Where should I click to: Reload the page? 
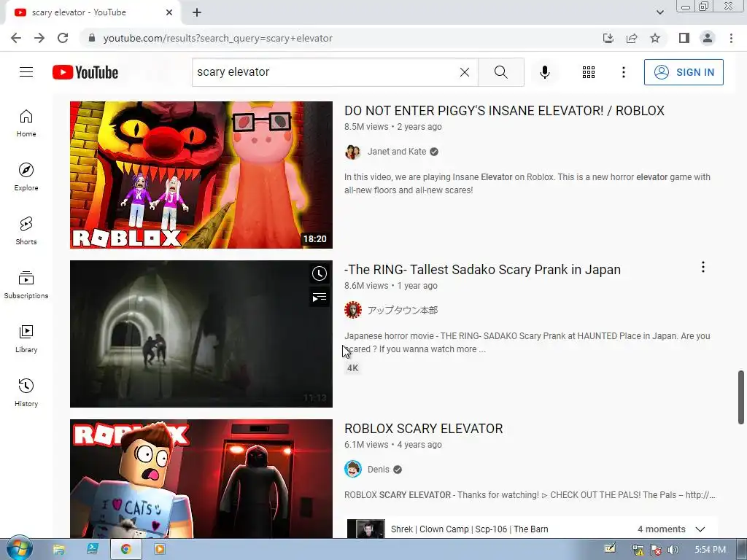(63, 38)
